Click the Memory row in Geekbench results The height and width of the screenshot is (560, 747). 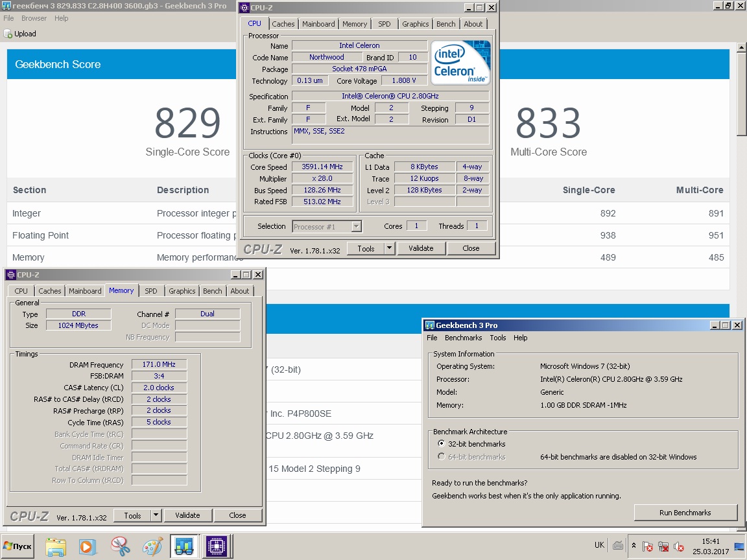point(368,257)
